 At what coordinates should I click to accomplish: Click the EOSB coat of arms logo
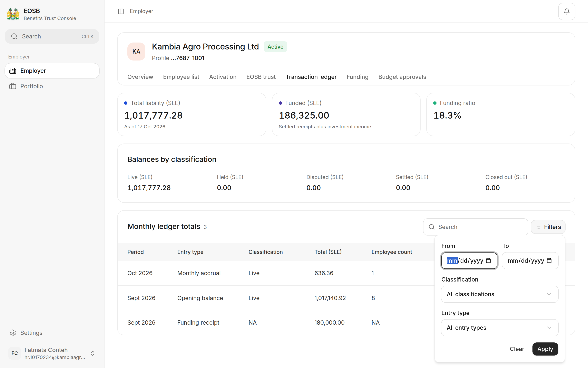(x=13, y=14)
